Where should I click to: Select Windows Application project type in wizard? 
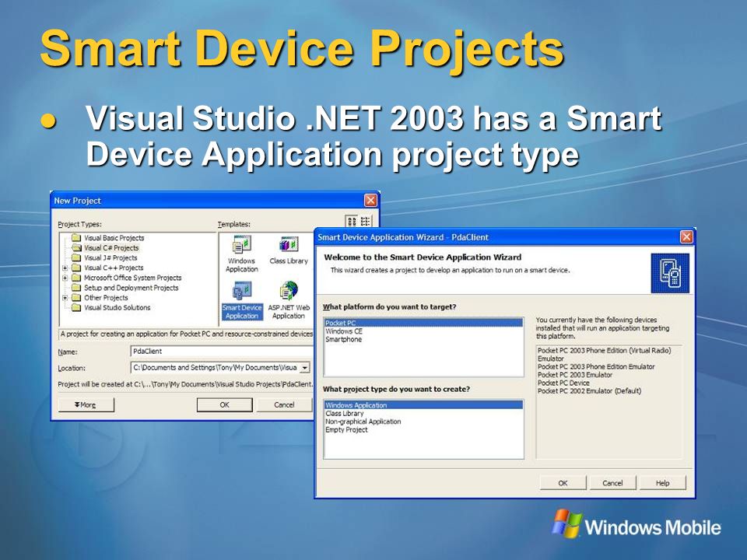pyautogui.click(x=423, y=405)
